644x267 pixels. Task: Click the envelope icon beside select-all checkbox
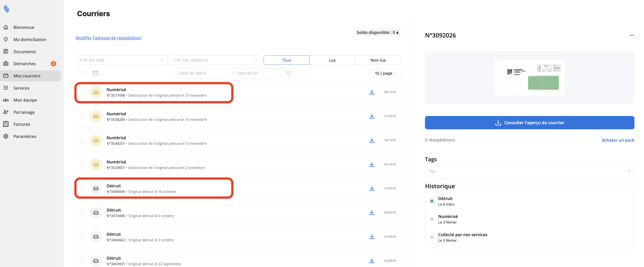click(x=95, y=73)
